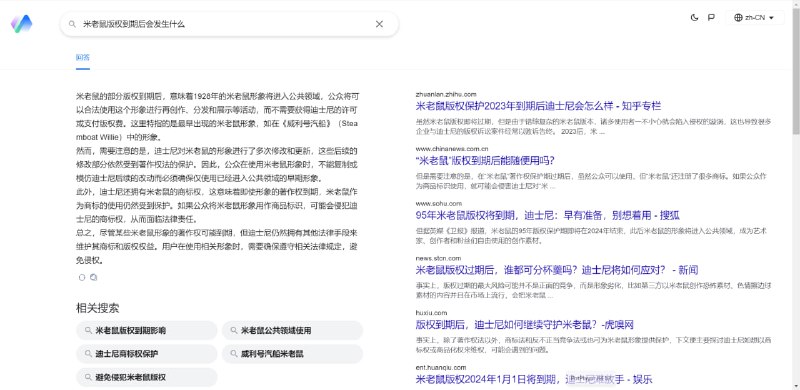
Task: Click the answer paragraph starting 米老鼠的部分版权到期后
Action: [x=217, y=116]
